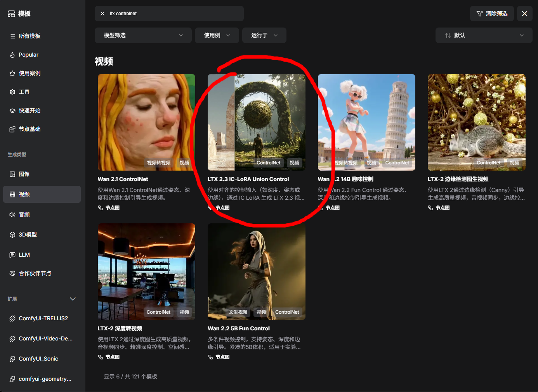This screenshot has width=538, height=392.
Task: Click the LTX-2 边缘检测图生视频 title text
Action: pyautogui.click(x=458, y=179)
